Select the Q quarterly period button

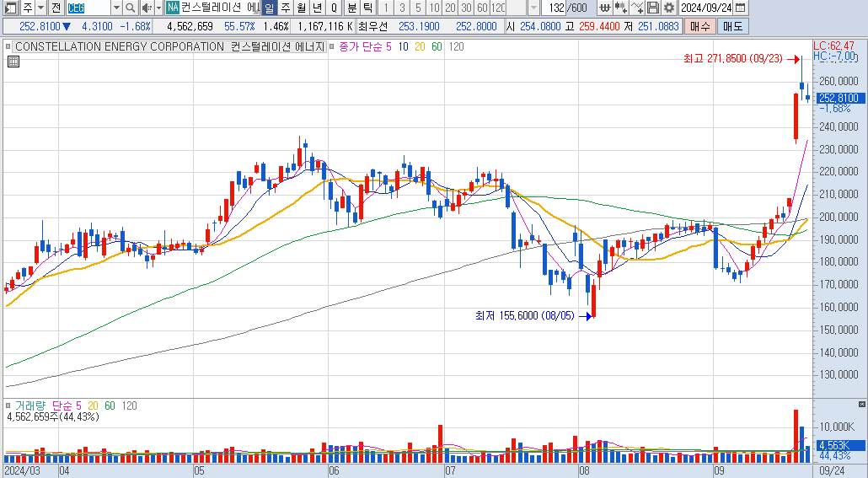pos(334,8)
